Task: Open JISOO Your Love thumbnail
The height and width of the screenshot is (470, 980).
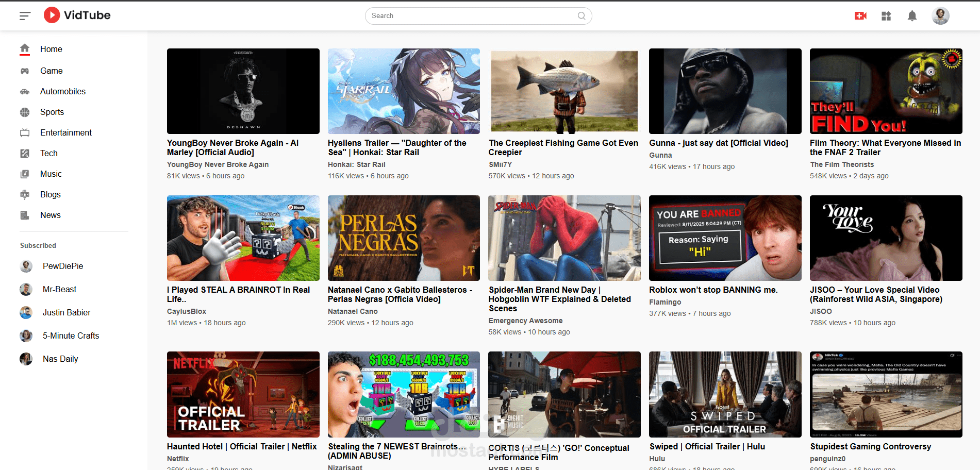Action: click(886, 238)
